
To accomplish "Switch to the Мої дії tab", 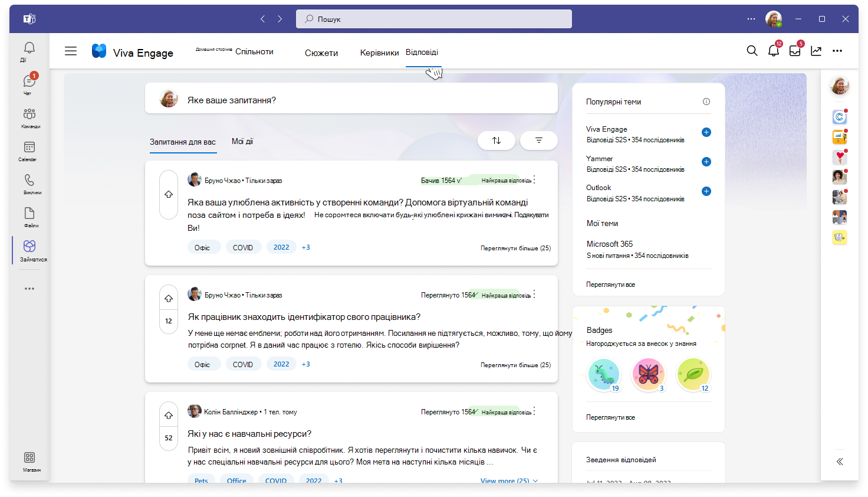I will point(242,141).
